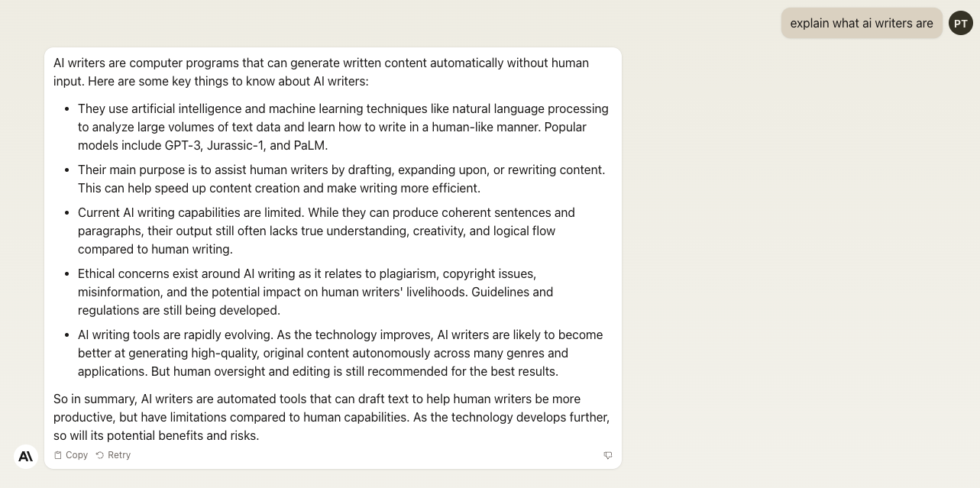Click the 'explain what ai writers are' message bubble
This screenshot has height=488, width=980.
[862, 23]
